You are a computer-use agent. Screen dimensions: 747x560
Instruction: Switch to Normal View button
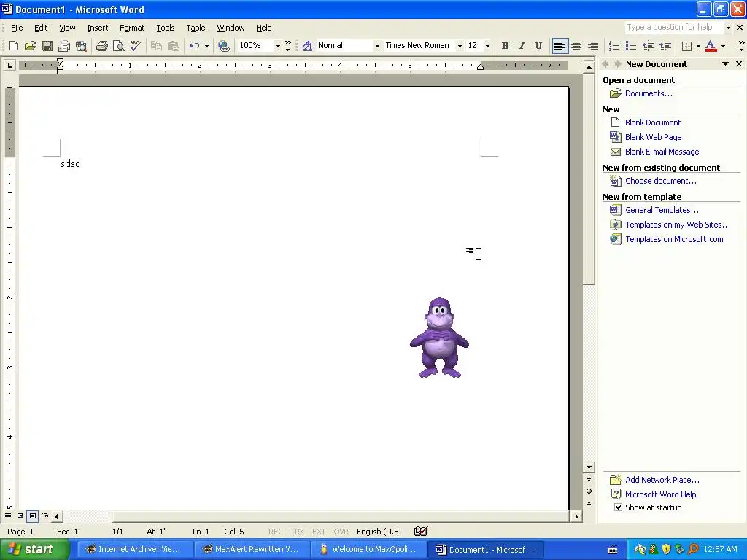click(x=8, y=516)
